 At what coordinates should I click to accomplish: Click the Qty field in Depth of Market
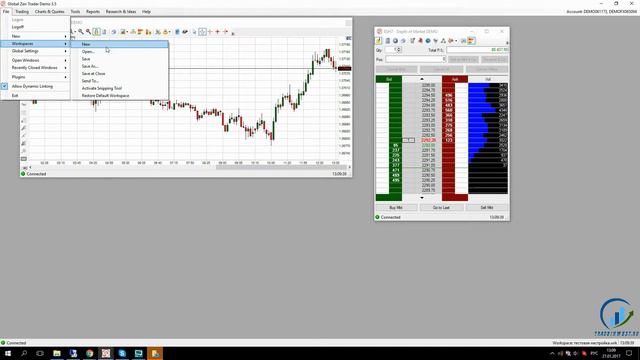[x=391, y=50]
